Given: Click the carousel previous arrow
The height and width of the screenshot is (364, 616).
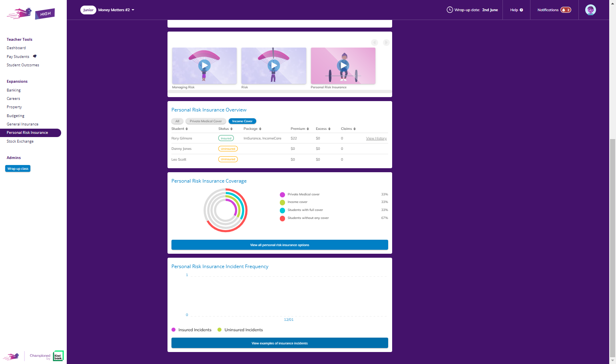Looking at the screenshot, I should (x=375, y=42).
